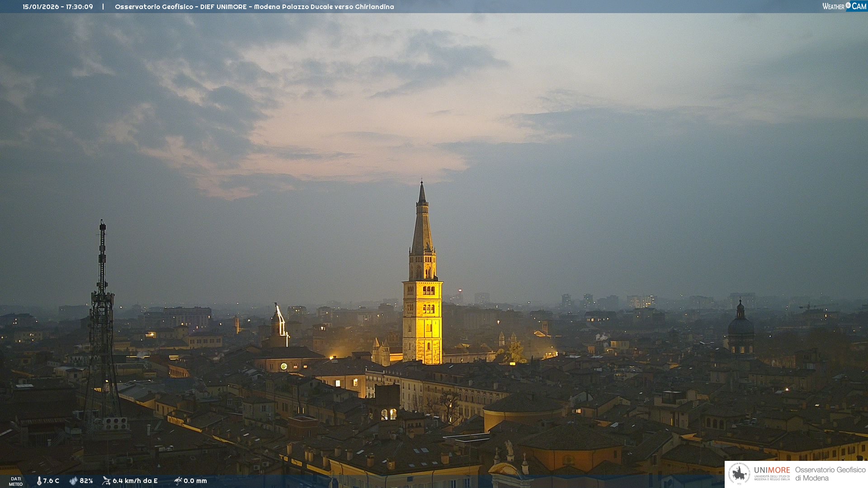Image resolution: width=868 pixels, height=488 pixels.
Task: Click the UNIMORE logo text
Action: 772,470
